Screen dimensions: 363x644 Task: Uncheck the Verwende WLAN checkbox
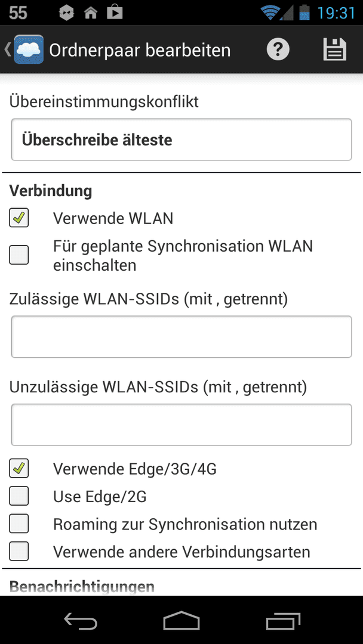click(x=19, y=218)
